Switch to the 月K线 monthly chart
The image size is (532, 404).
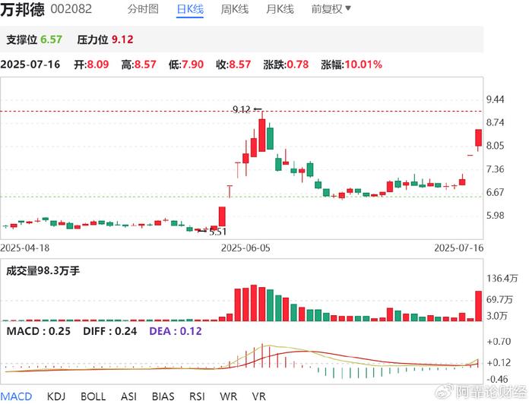tap(280, 9)
